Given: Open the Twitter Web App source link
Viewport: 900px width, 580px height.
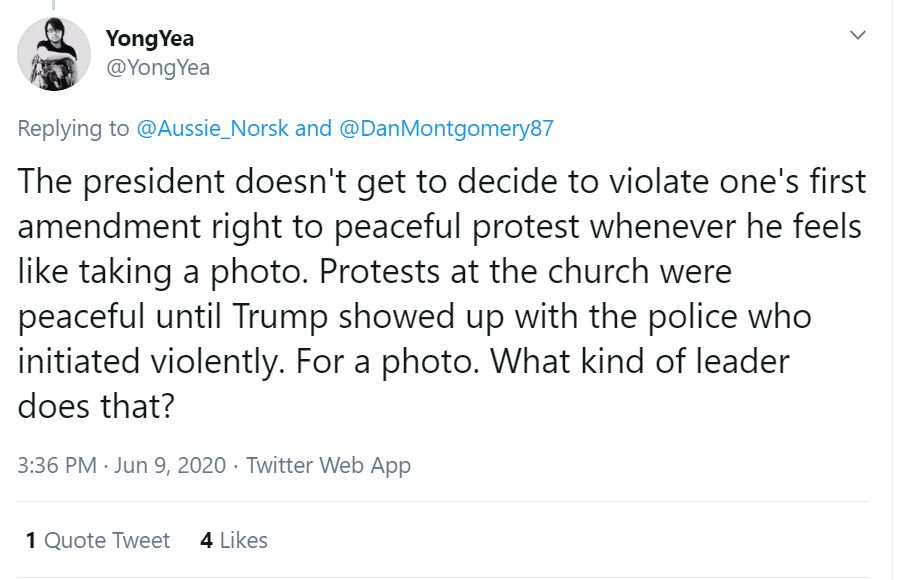Looking at the screenshot, I should (328, 465).
